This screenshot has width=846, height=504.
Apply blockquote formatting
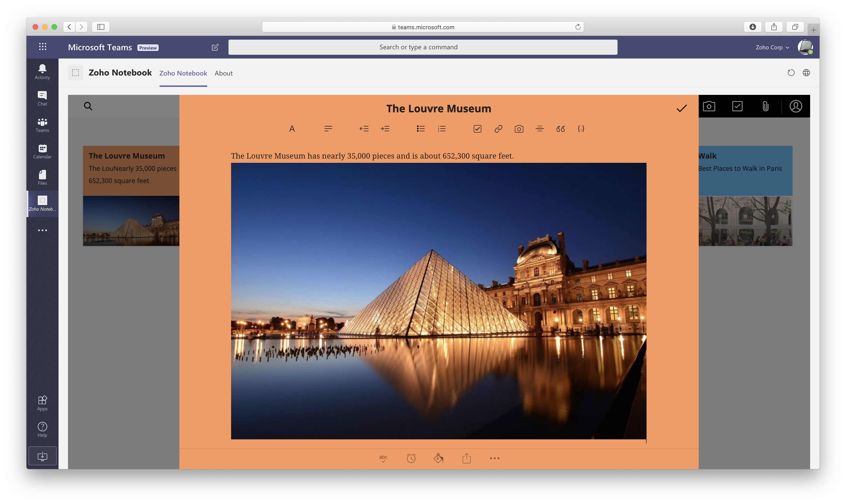pyautogui.click(x=560, y=129)
